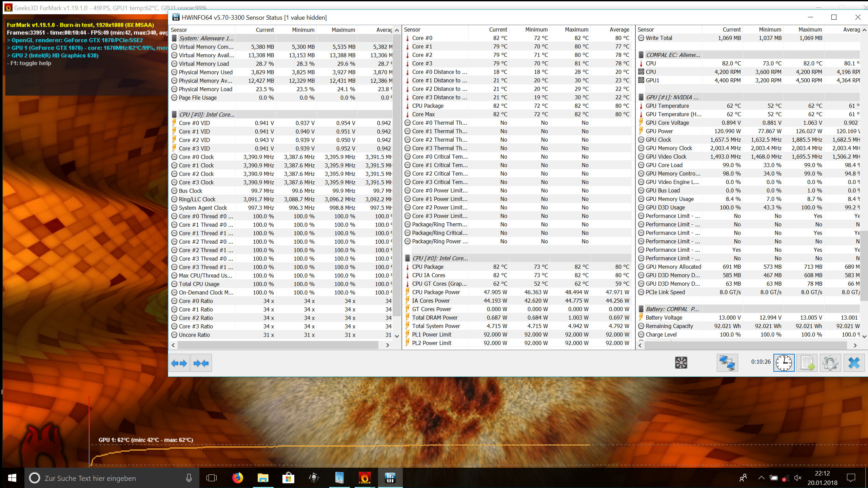The width and height of the screenshot is (868, 488).
Task: Click the expand columns arrows button
Action: pyautogui.click(x=179, y=363)
